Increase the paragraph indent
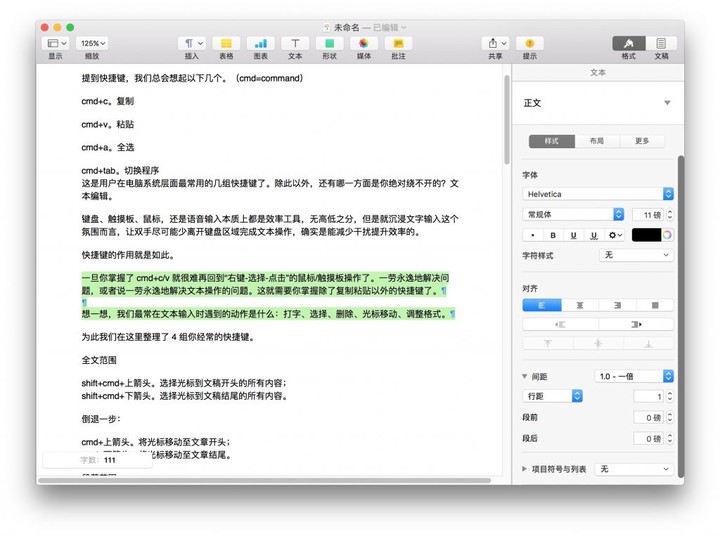720x536 pixels. tap(636, 324)
